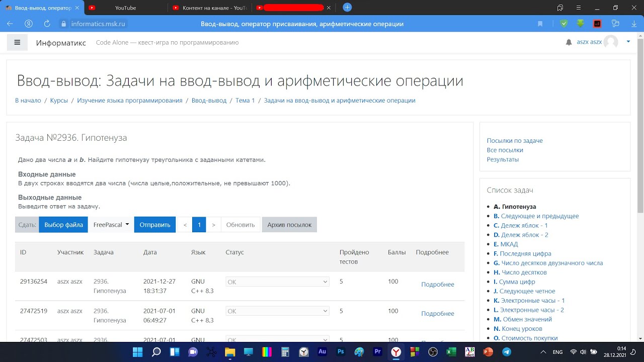Close the redacted-title tab

click(329, 8)
